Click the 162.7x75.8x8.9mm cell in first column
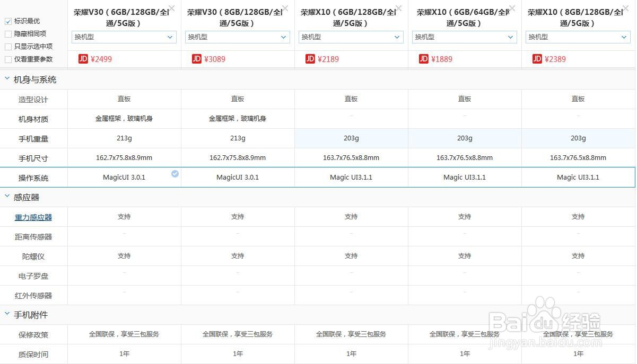The height and width of the screenshot is (364, 637). point(124,158)
